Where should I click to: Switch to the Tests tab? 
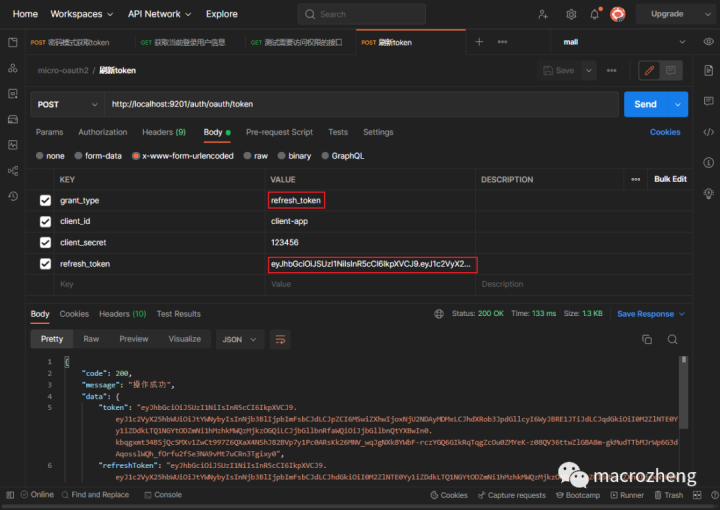(x=338, y=132)
